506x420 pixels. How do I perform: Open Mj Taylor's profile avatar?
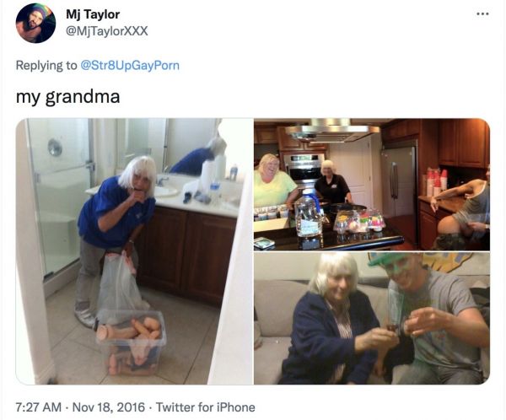pyautogui.click(x=35, y=24)
